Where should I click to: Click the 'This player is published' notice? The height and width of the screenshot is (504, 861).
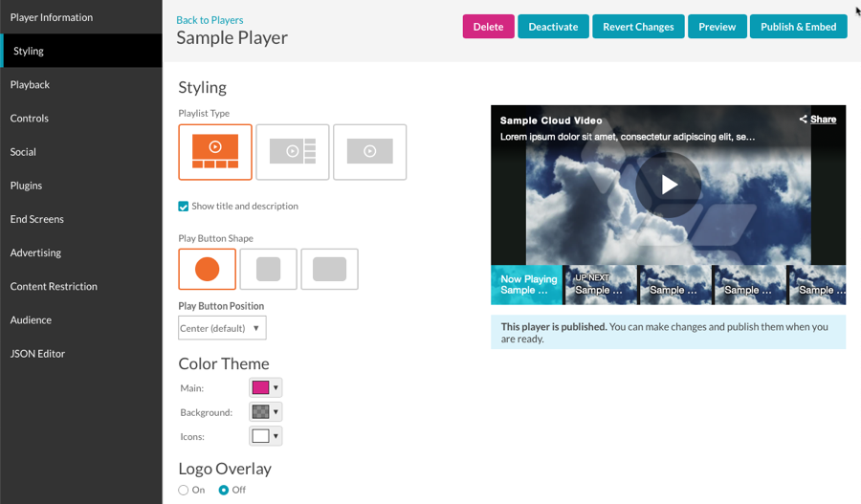(669, 332)
